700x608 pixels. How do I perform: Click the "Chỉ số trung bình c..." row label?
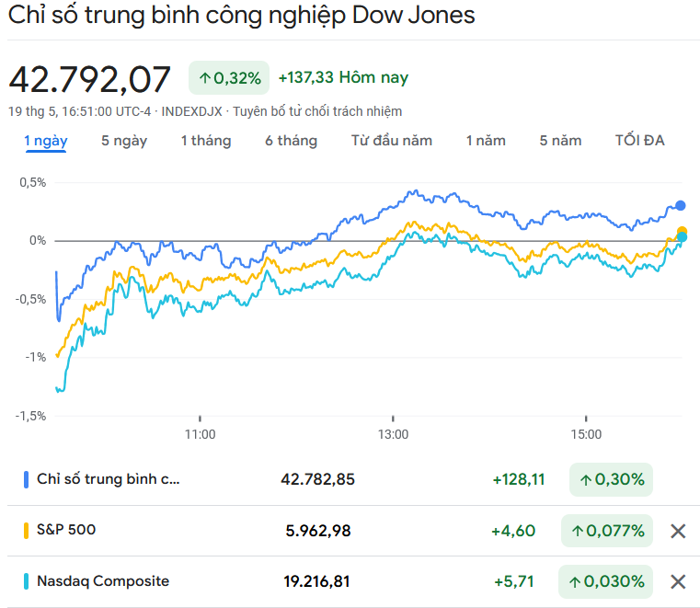(x=109, y=479)
